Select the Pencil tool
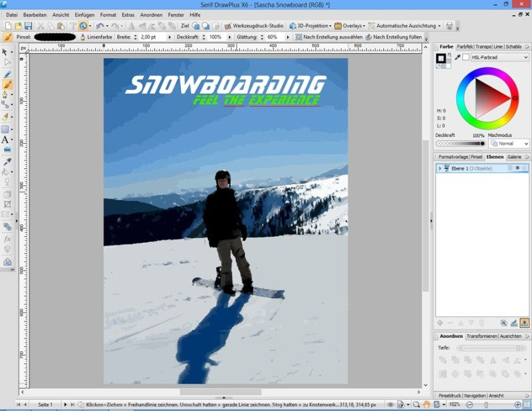532x411 pixels. (x=7, y=74)
